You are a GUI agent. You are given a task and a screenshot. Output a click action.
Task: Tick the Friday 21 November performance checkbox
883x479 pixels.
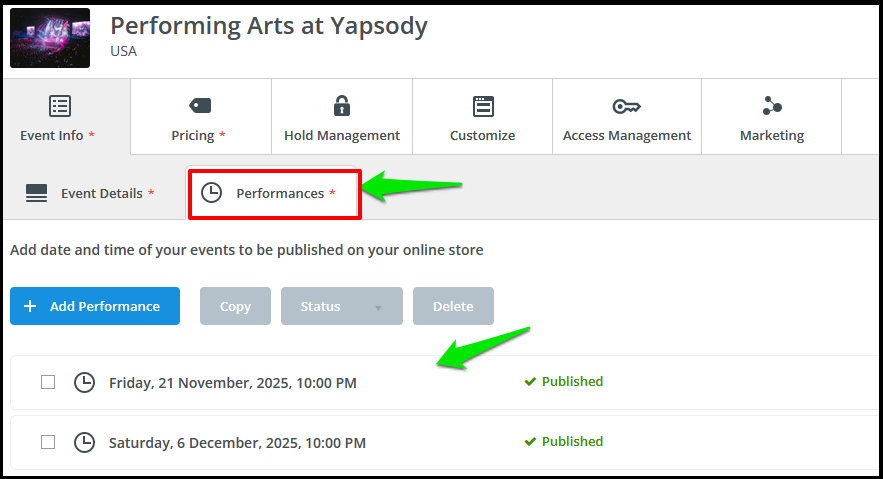click(x=48, y=383)
